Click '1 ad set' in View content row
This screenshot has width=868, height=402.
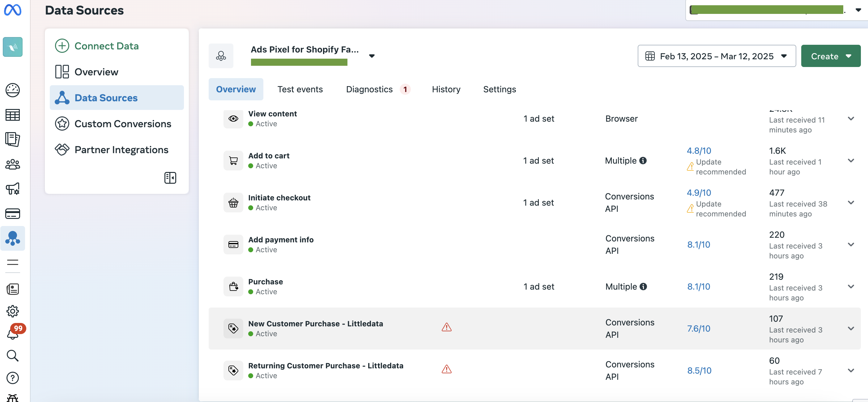pyautogui.click(x=539, y=119)
